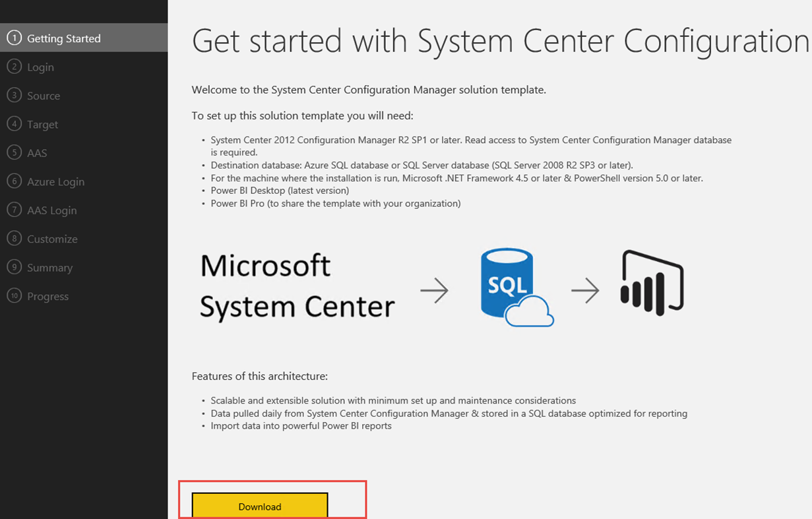The height and width of the screenshot is (519, 812).
Task: Click the 'Welcome to the System Center' sentence
Action: [369, 90]
